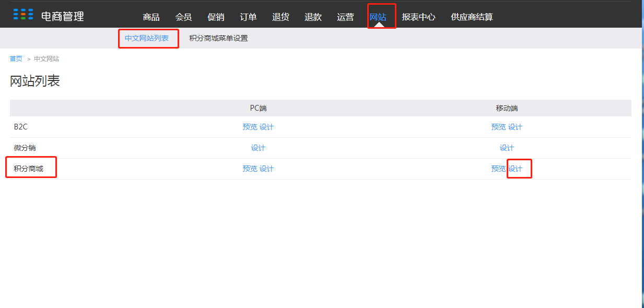Open the 会员 menu

(x=183, y=17)
